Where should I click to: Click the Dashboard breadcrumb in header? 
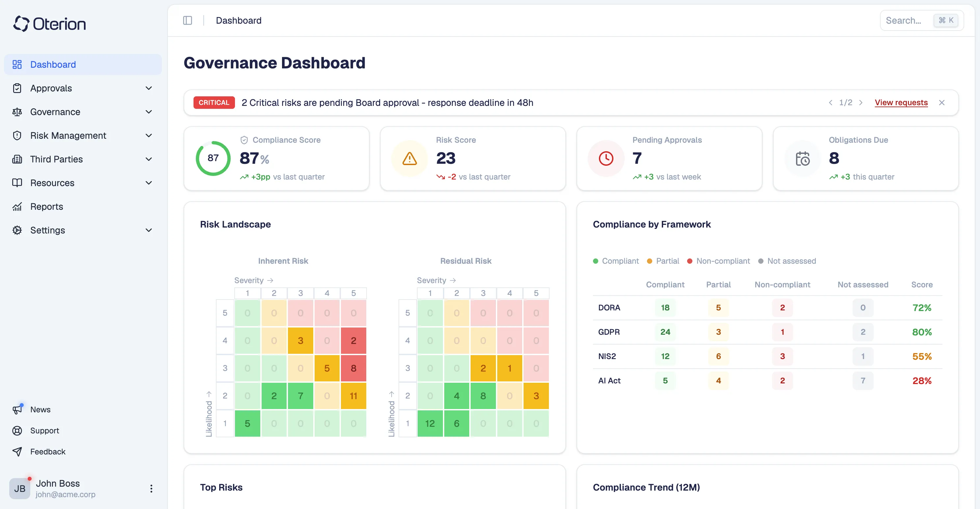tap(239, 20)
